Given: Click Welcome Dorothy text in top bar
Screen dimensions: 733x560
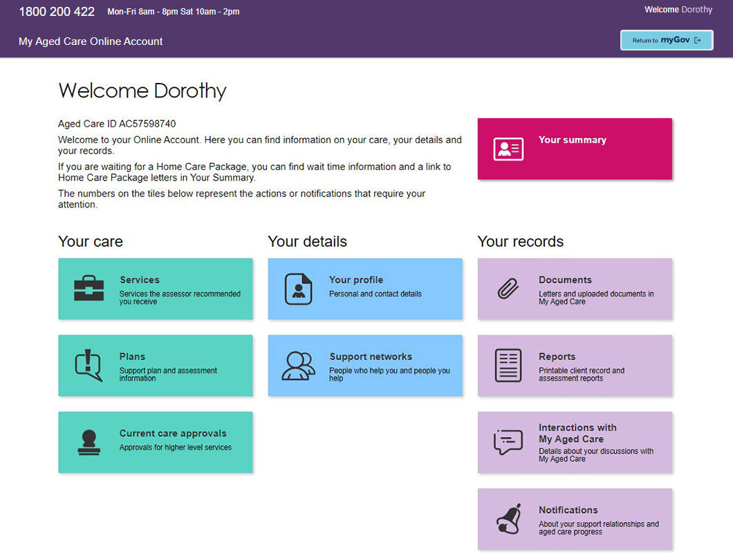Looking at the screenshot, I should pyautogui.click(x=678, y=10).
